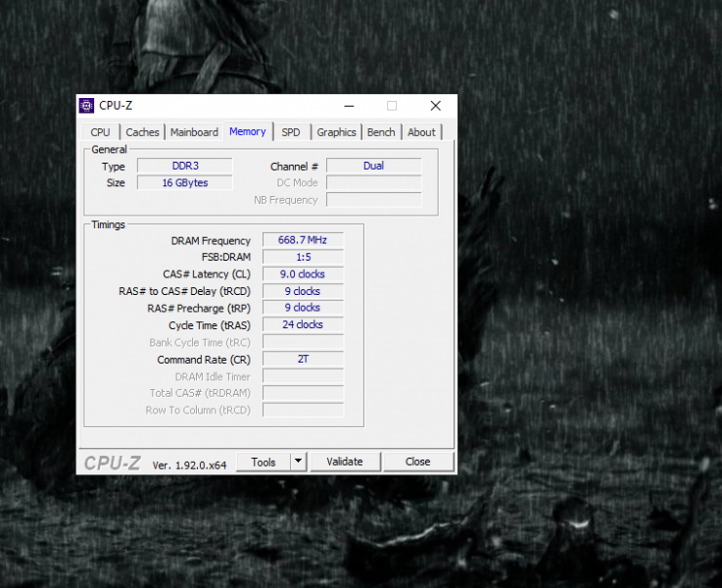Image resolution: width=722 pixels, height=588 pixels.
Task: Click the DRAM Frequency value field
Action: coord(303,241)
